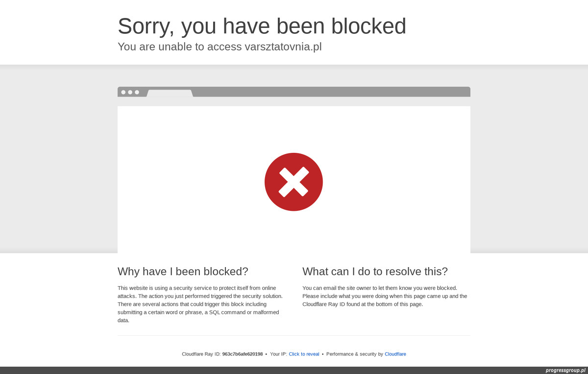Screen dimensions: 588x374
Task: Click the 'Sorry, you have been blocked' heading
Action: click(262, 26)
